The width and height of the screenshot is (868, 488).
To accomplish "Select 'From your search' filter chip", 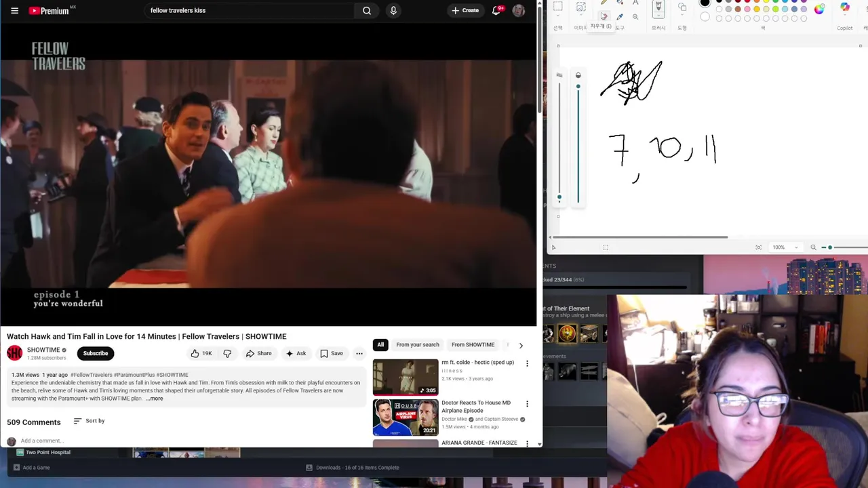I will click(x=418, y=345).
